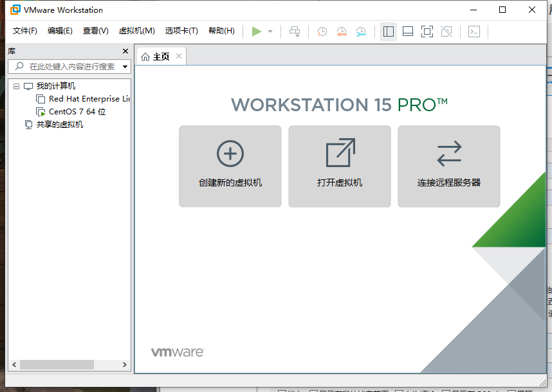Click the remote connect arrows icon
This screenshot has height=392, width=552.
coord(449,154)
